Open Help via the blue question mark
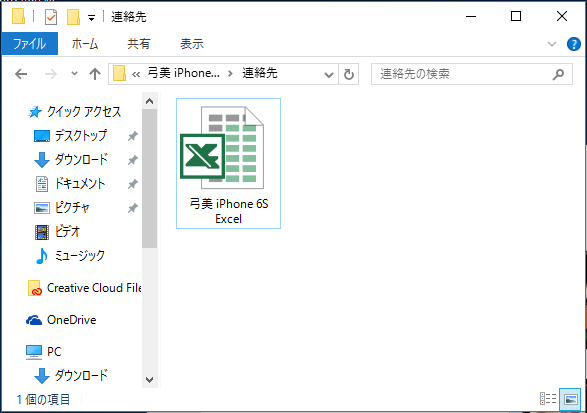587x413 pixels. pos(574,44)
